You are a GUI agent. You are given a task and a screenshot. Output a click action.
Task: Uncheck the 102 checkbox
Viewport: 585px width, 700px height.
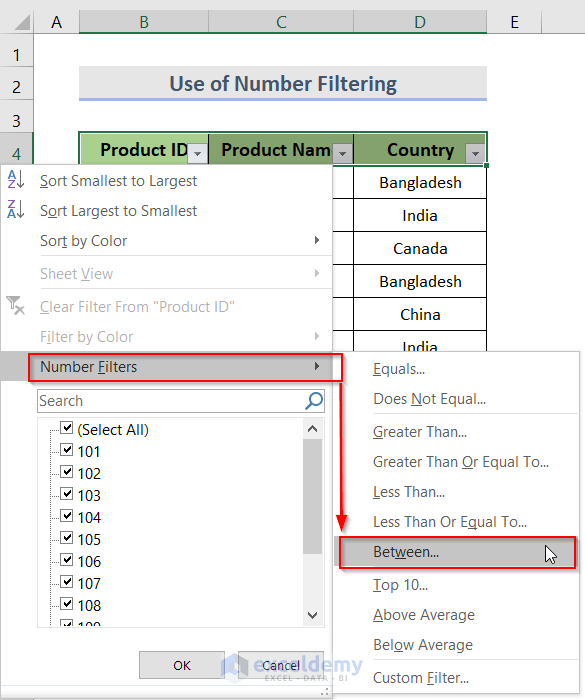[x=67, y=472]
